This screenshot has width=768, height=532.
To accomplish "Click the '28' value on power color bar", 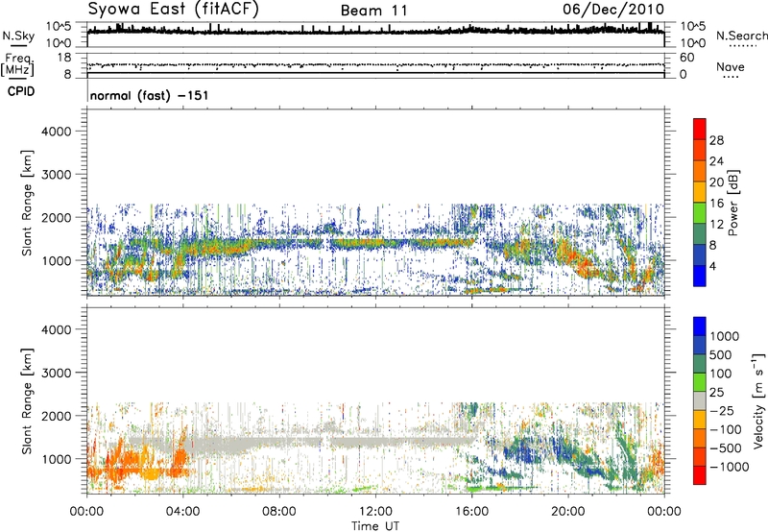I will (716, 140).
